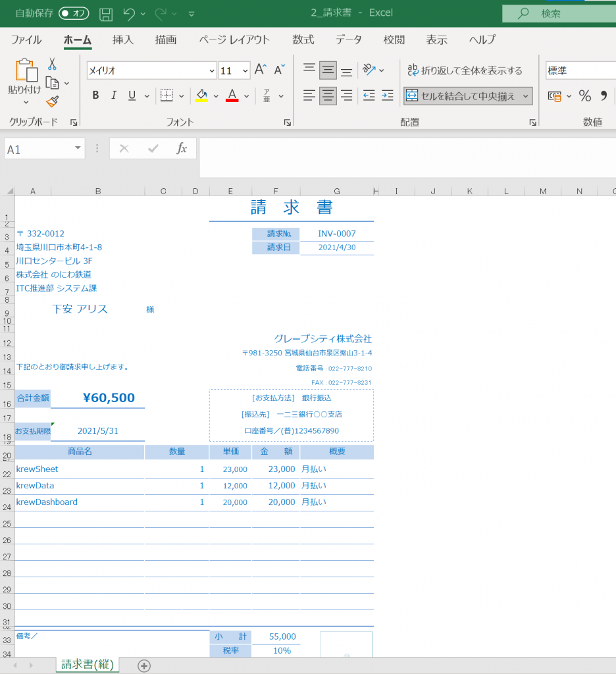Click the Increase Font Size icon

click(261, 70)
